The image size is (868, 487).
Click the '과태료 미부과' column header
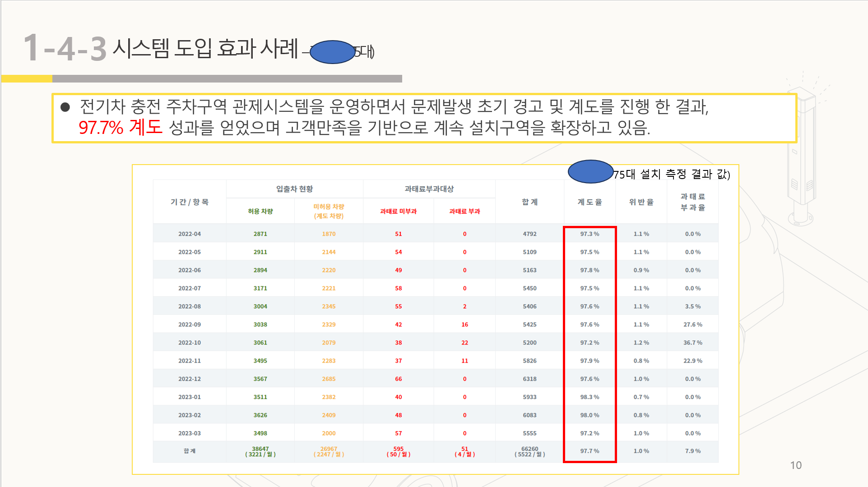tap(398, 211)
